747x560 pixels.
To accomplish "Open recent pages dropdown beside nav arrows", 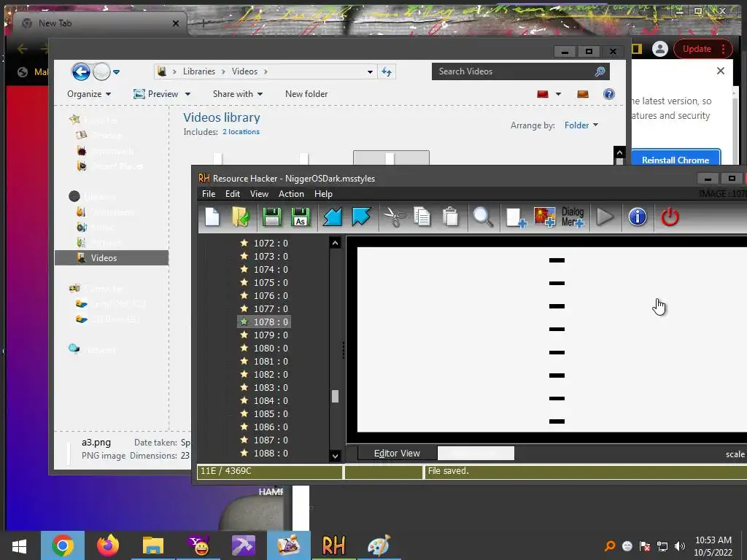I will pos(116,72).
